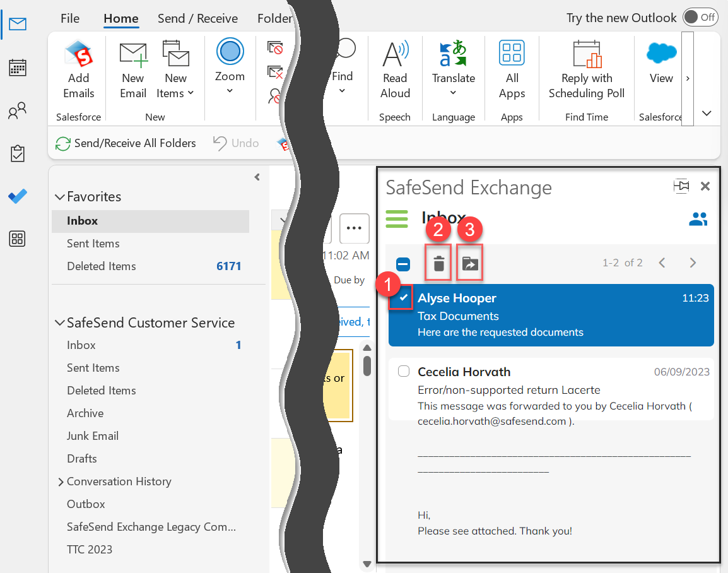Expand the Conversation History folder
Screen dimensions: 728x573
(61, 481)
